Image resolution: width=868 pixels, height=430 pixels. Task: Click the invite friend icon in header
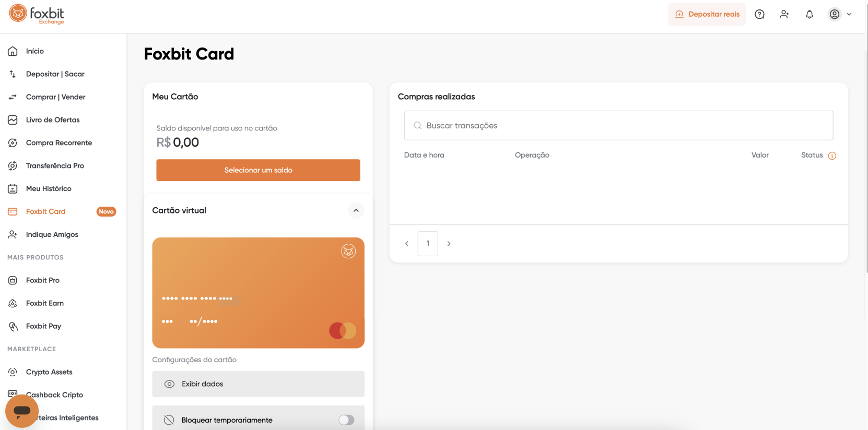pos(784,14)
